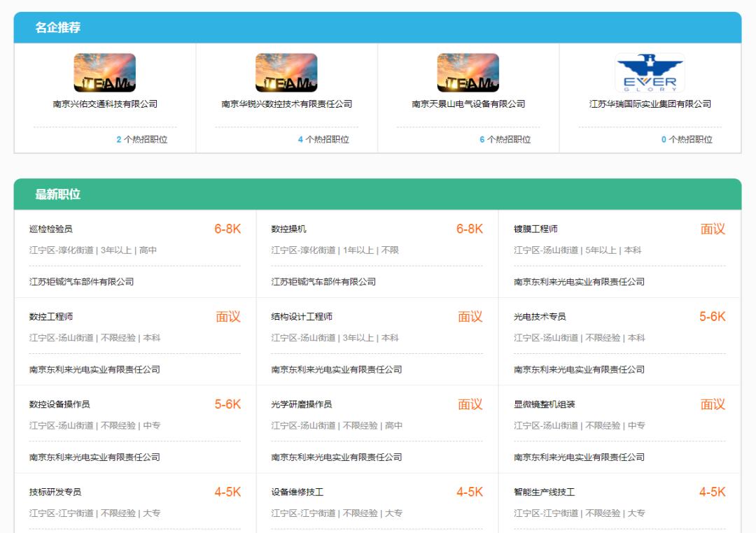Click the 5-6K salary for 光电技术专员

coord(712,317)
